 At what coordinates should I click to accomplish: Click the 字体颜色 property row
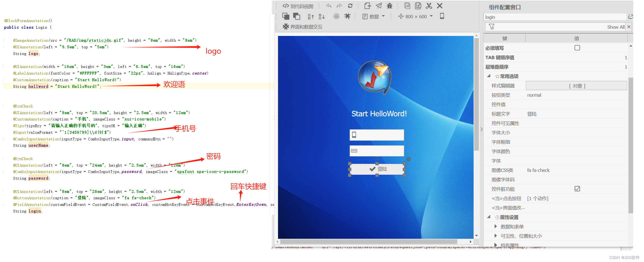tap(555, 151)
